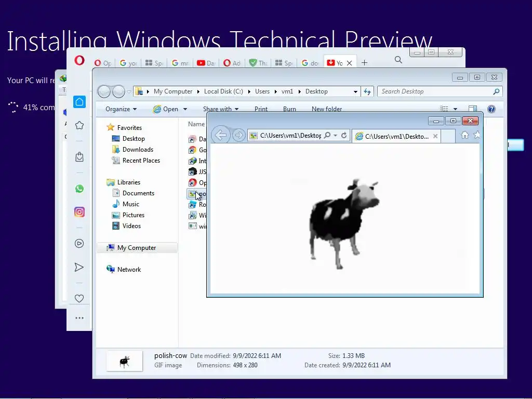The image size is (532, 399).
Task: Add a new Opera tab
Action: coord(364,63)
